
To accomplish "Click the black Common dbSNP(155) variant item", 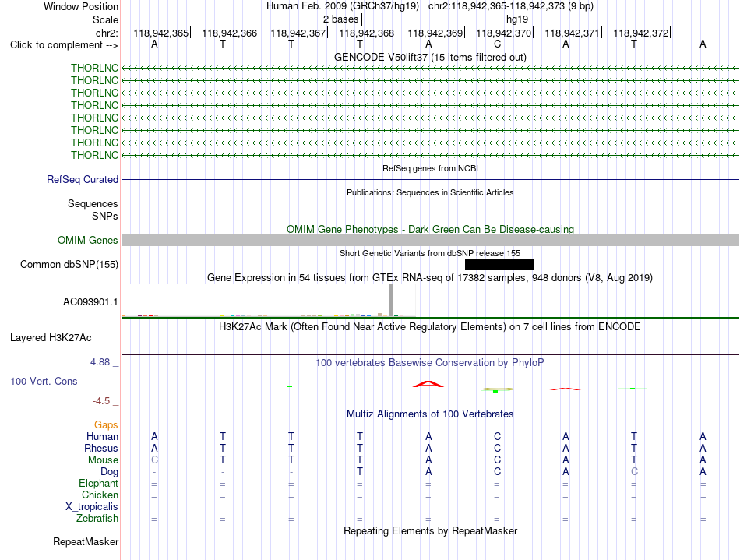I will coord(499,264).
